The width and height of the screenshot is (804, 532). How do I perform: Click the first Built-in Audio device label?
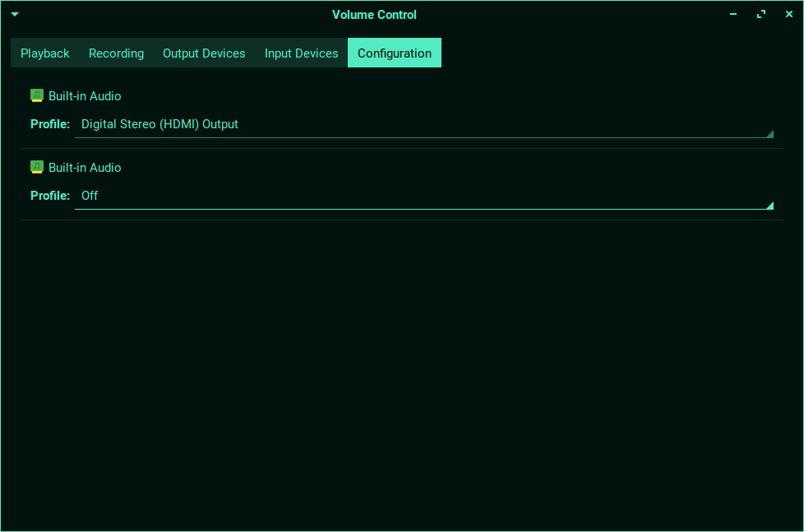coord(85,96)
